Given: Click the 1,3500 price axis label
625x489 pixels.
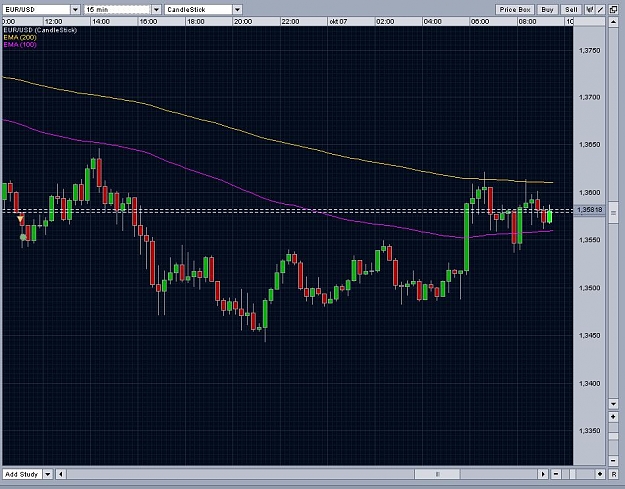Looking at the screenshot, I should pos(589,288).
